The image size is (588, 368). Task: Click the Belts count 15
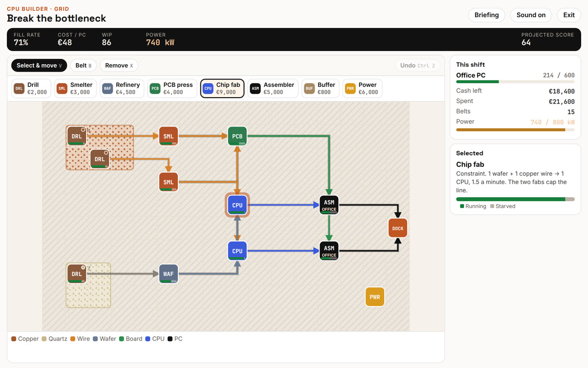coord(571,112)
